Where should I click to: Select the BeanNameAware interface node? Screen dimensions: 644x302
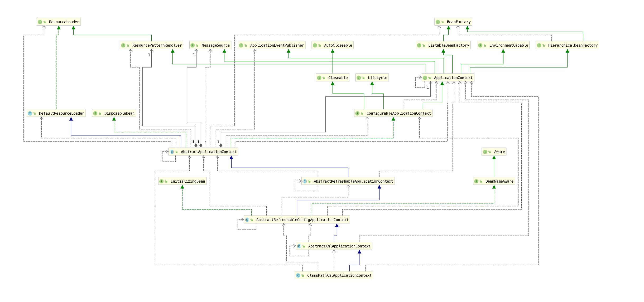click(499, 181)
